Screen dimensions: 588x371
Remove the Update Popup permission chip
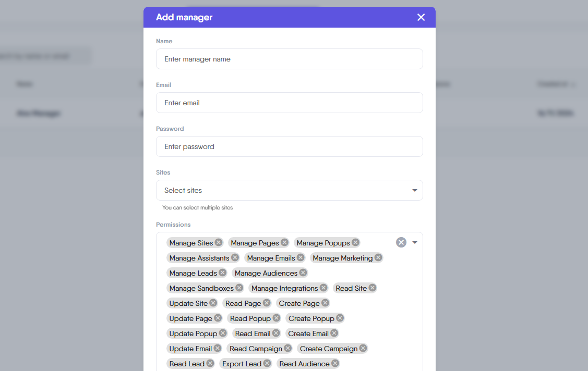coord(223,333)
